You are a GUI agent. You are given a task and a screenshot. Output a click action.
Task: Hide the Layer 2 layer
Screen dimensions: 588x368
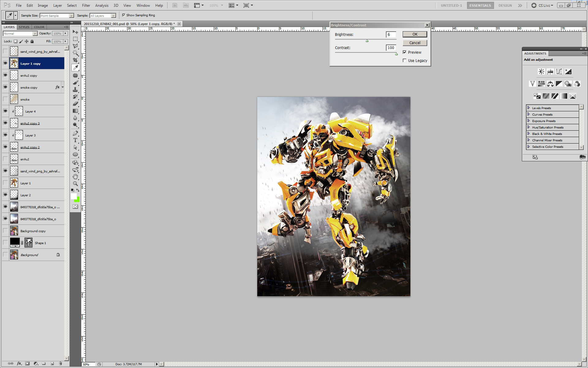(x=5, y=195)
